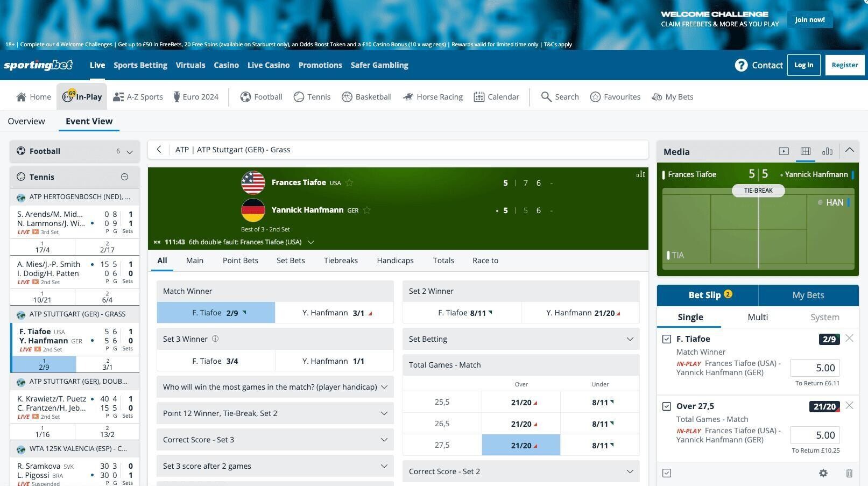This screenshot has height=486, width=868.
Task: Open Favourites star page
Action: pos(616,97)
